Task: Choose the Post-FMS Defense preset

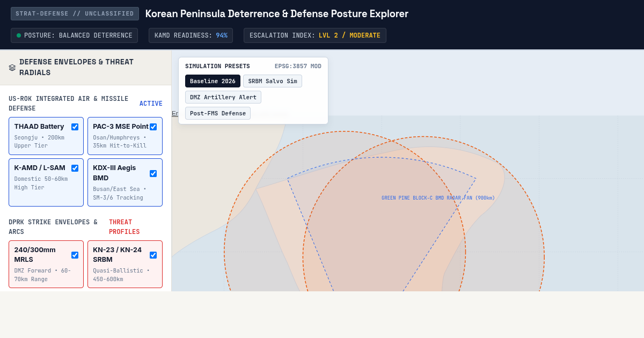Action: coord(218,113)
